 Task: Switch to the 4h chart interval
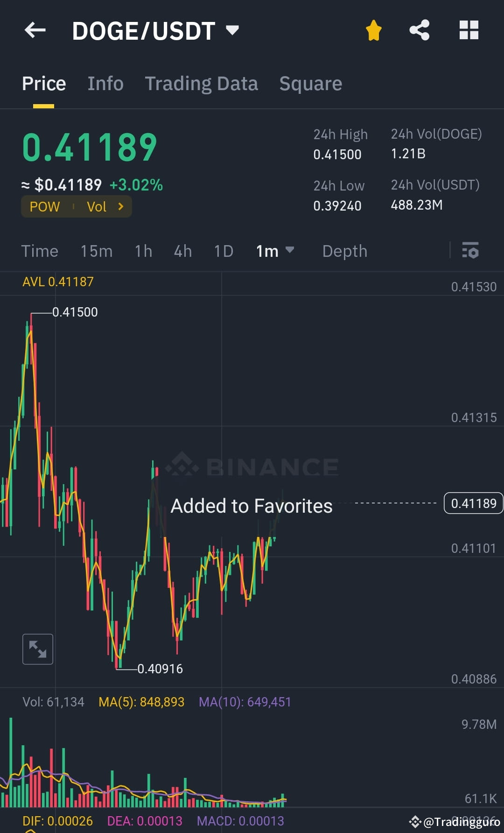182,251
